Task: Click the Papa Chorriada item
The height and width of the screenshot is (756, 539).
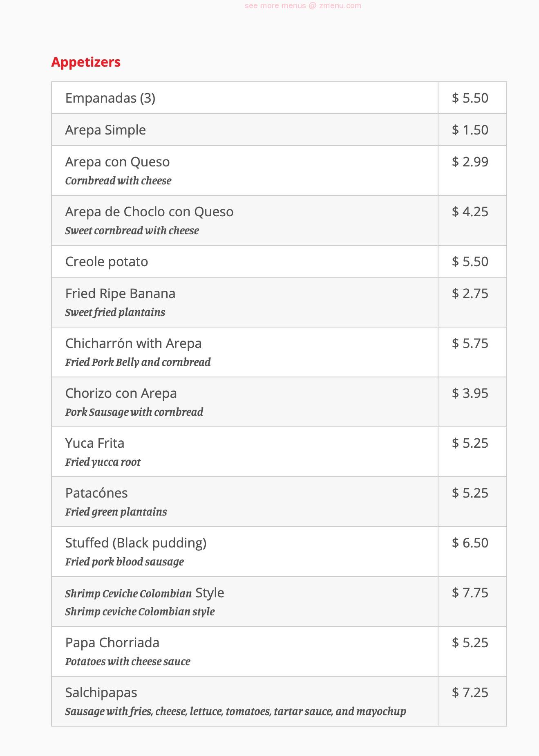Action: 112,643
